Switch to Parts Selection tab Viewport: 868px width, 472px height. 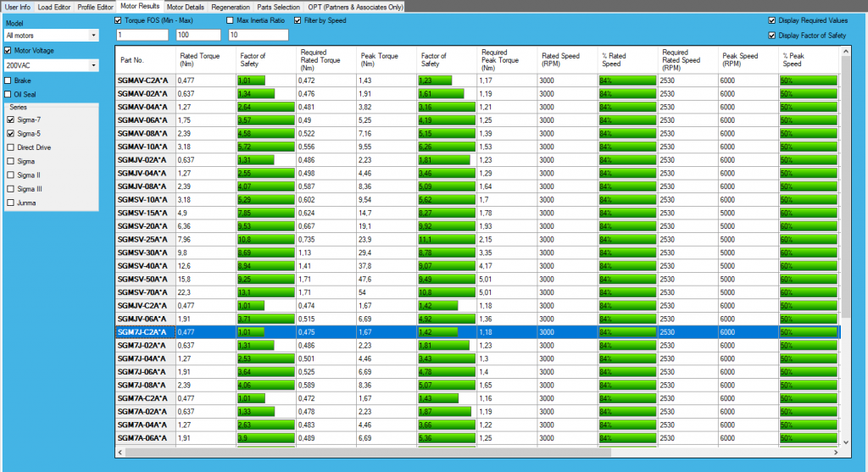pos(278,7)
